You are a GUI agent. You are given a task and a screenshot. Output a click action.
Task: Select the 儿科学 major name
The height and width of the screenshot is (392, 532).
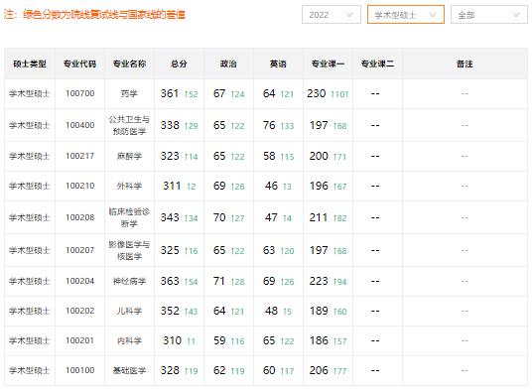[x=129, y=311]
